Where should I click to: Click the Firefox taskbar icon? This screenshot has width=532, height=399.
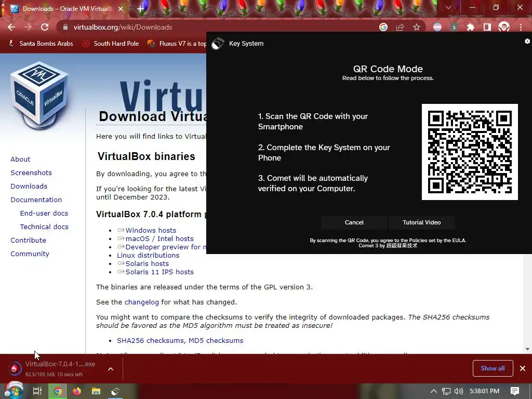pyautogui.click(x=77, y=391)
